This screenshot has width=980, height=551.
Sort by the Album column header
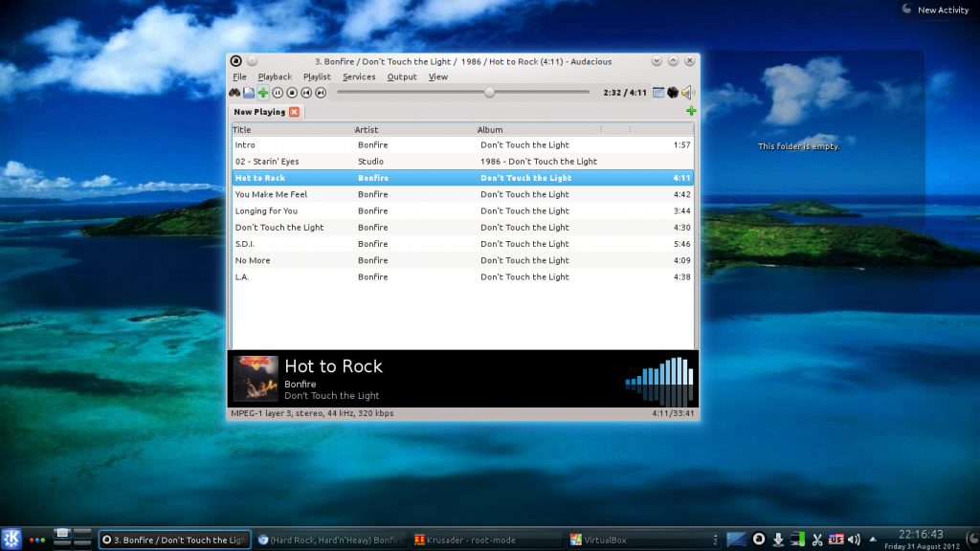[538, 130]
